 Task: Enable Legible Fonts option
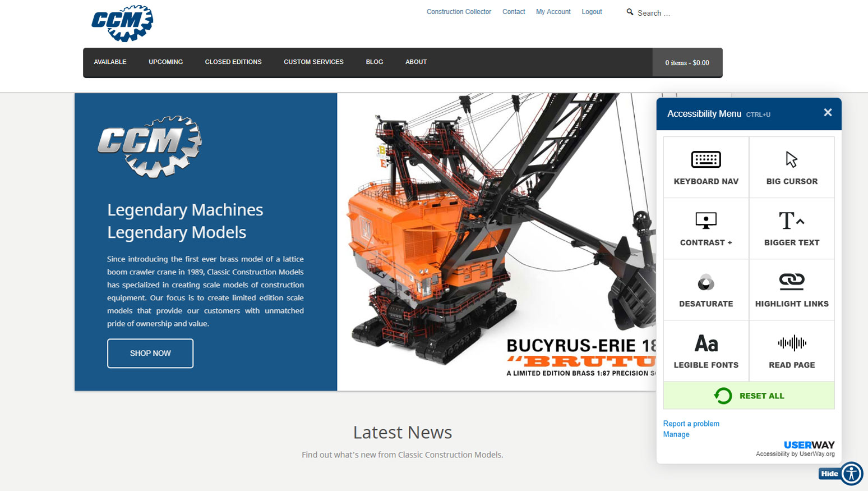(x=706, y=351)
